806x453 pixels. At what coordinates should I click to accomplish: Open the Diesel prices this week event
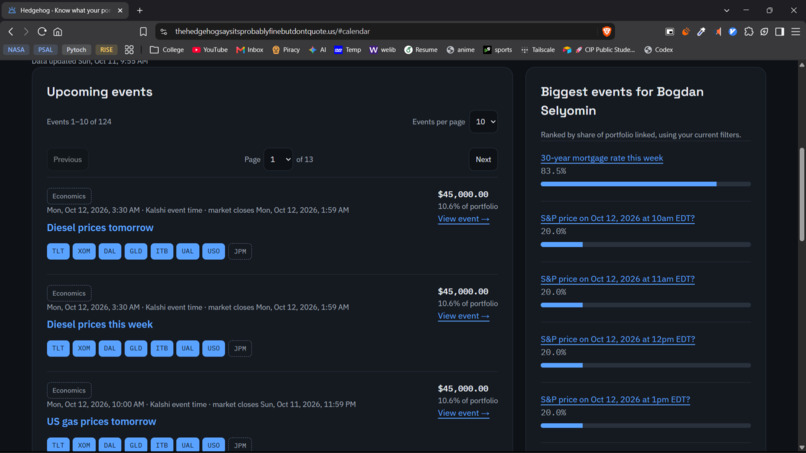tap(100, 324)
